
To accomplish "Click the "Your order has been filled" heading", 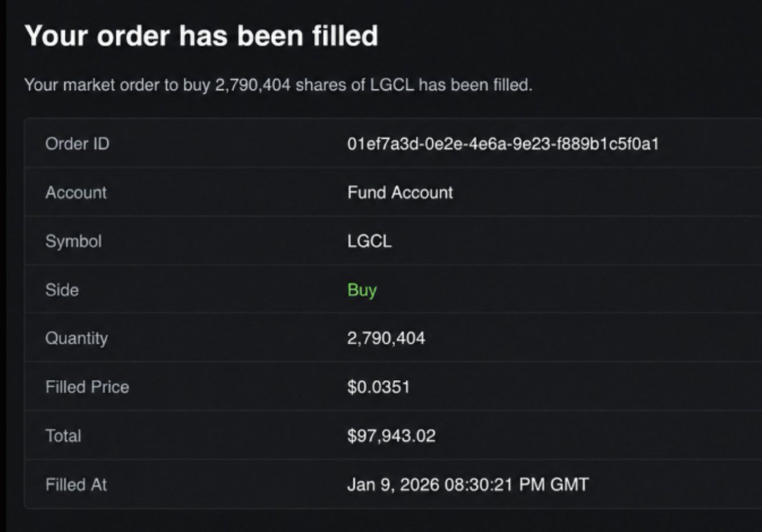I will [x=201, y=36].
